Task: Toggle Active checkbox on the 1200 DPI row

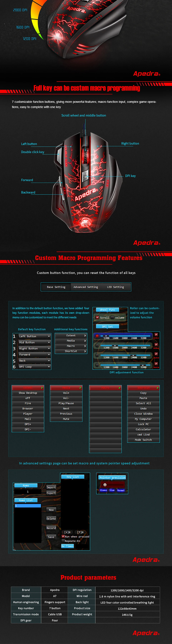Action: [156, 334]
